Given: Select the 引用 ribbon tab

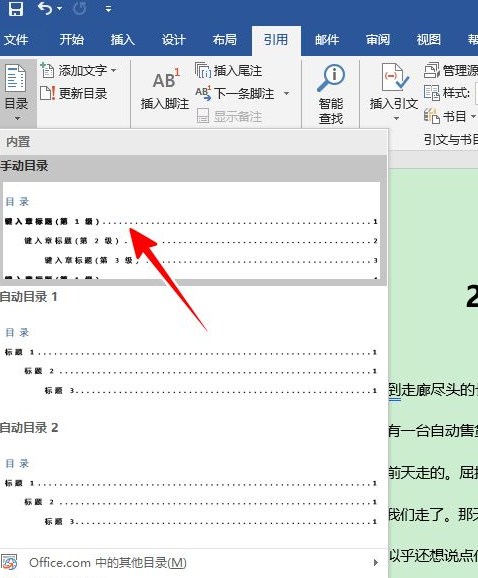Looking at the screenshot, I should (x=276, y=40).
